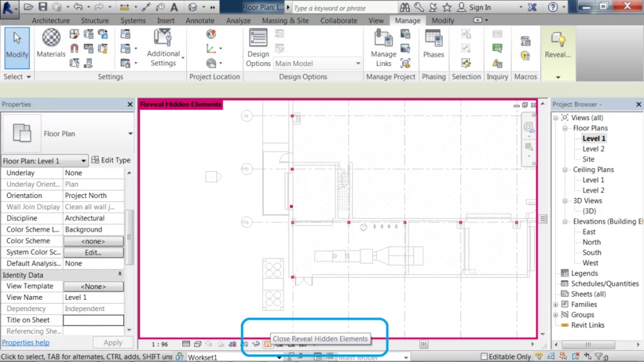Select the Site floor plan view
The width and height of the screenshot is (644, 362).
588,159
